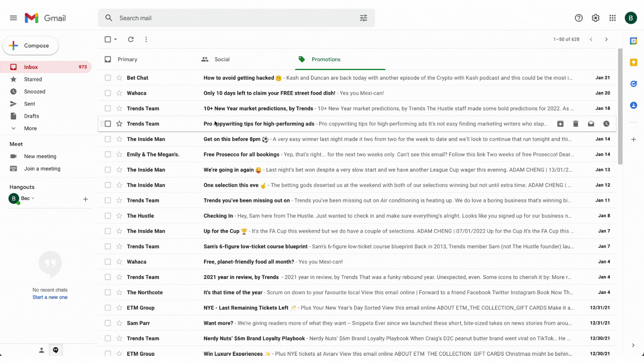
Task: Click in the Search mail field
Action: click(237, 18)
